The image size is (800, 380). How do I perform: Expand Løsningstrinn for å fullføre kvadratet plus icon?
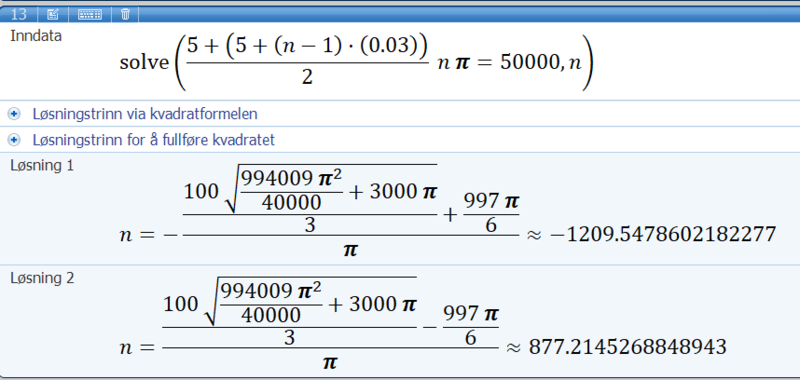pos(14,139)
